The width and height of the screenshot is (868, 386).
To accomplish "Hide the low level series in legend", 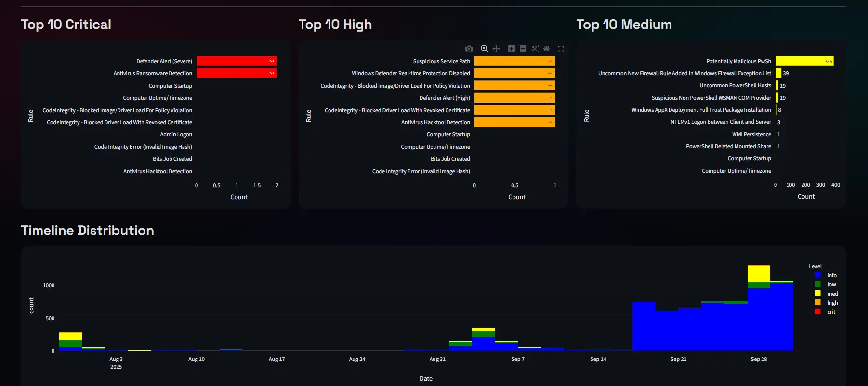I will coord(831,284).
